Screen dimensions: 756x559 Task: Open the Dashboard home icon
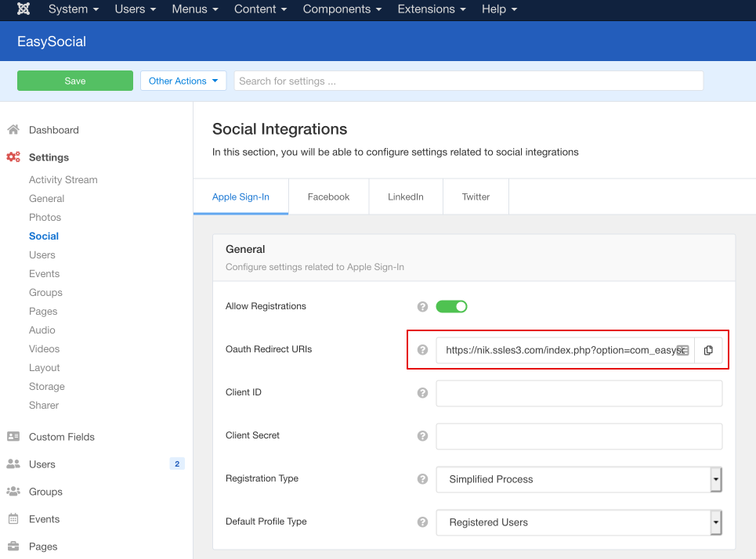point(13,129)
